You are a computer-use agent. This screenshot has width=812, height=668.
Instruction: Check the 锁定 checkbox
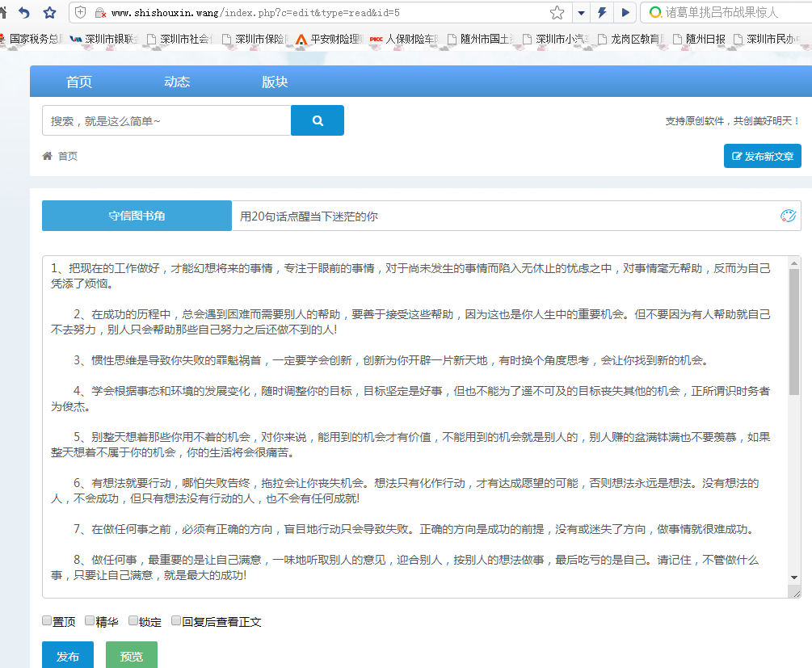coord(133,620)
